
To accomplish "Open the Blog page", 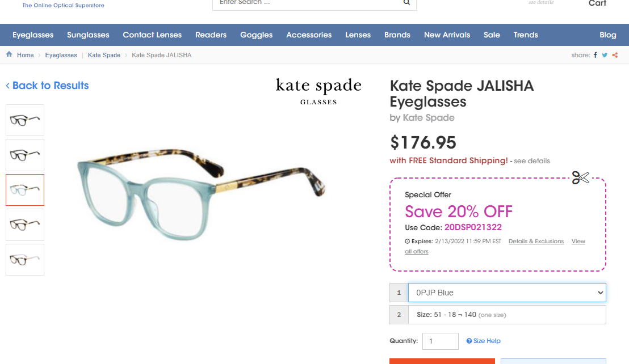I will tap(607, 35).
